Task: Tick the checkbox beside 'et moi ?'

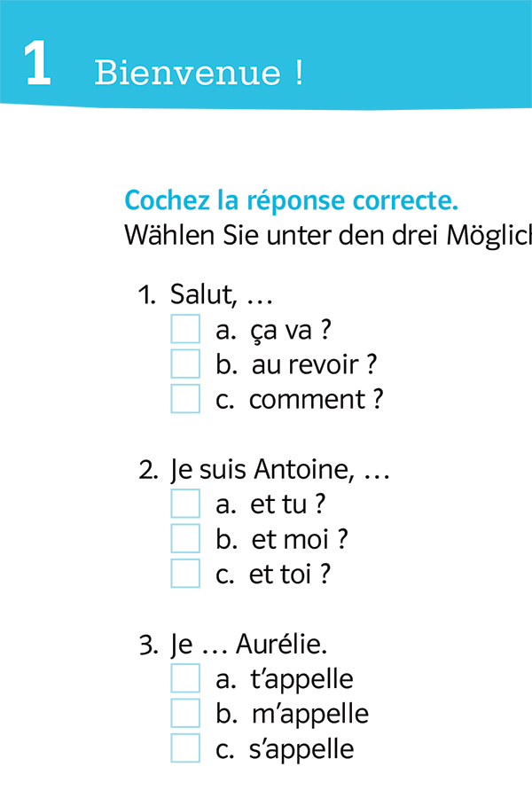Action: pyautogui.click(x=185, y=538)
